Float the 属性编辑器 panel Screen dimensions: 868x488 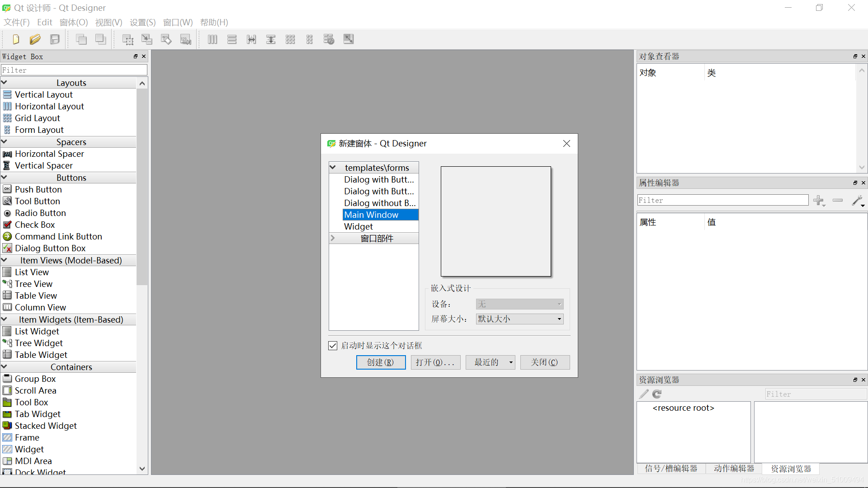855,183
